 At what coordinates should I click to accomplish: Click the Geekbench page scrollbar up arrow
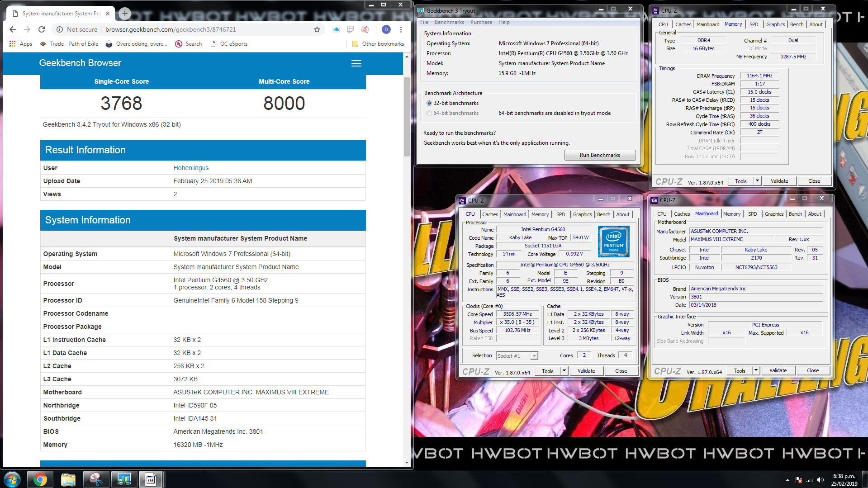[407, 57]
